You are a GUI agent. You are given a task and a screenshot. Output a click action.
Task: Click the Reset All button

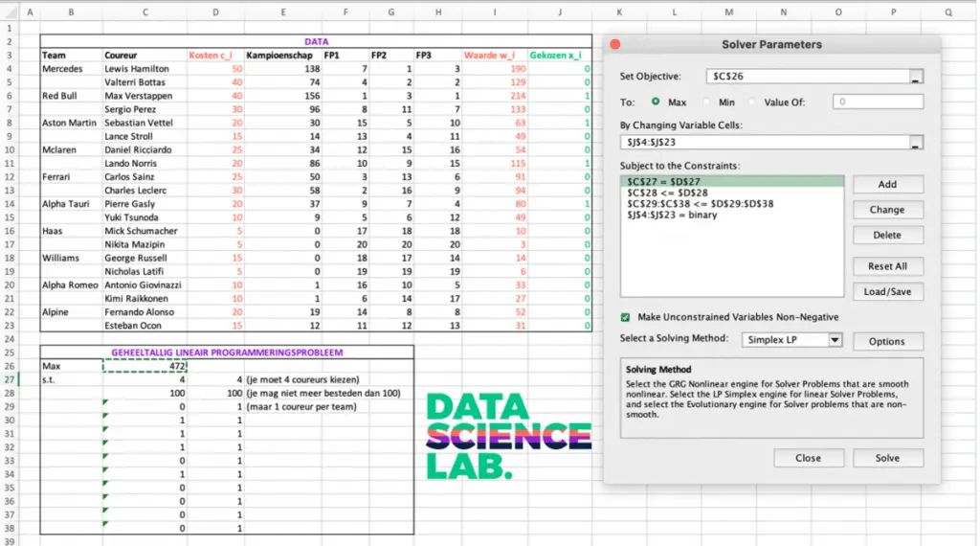click(887, 266)
